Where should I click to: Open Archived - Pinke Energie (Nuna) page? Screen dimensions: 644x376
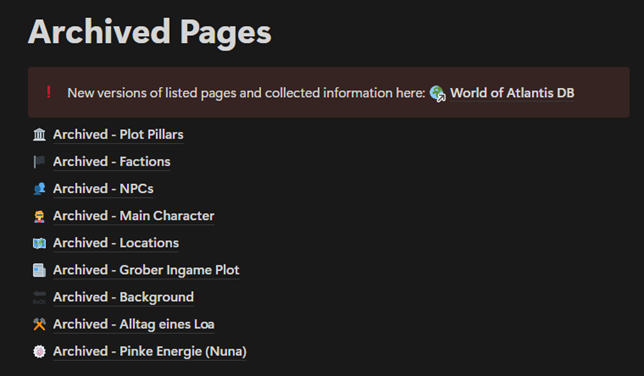coord(150,351)
